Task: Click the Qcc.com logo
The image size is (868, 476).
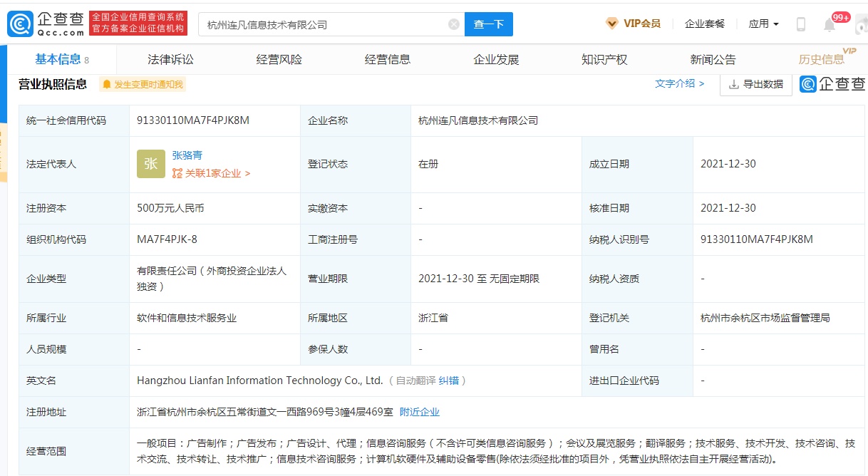Action: click(x=46, y=24)
